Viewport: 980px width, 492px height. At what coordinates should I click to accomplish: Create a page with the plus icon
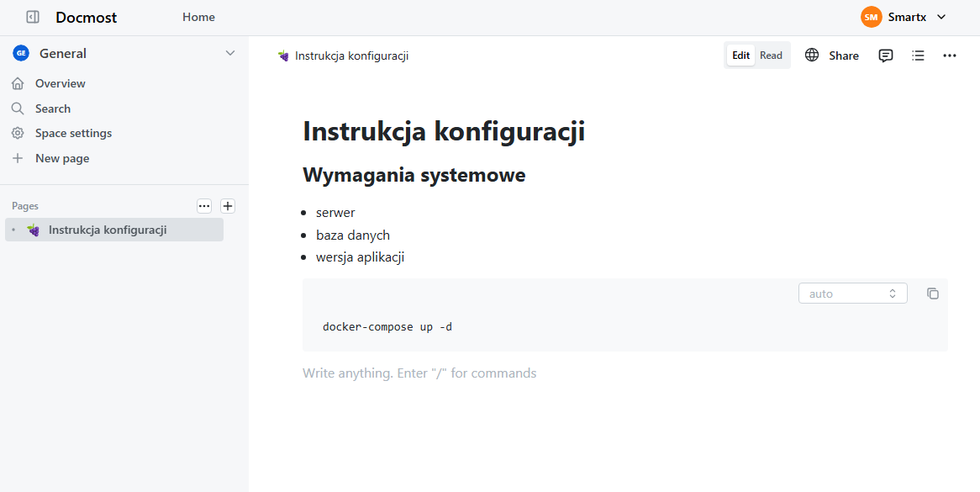[x=228, y=205]
